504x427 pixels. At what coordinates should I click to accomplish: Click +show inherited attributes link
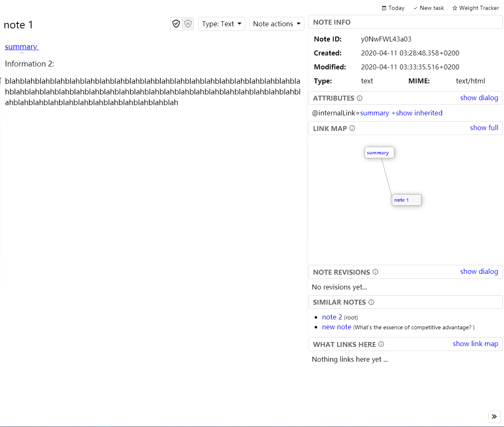pos(417,113)
